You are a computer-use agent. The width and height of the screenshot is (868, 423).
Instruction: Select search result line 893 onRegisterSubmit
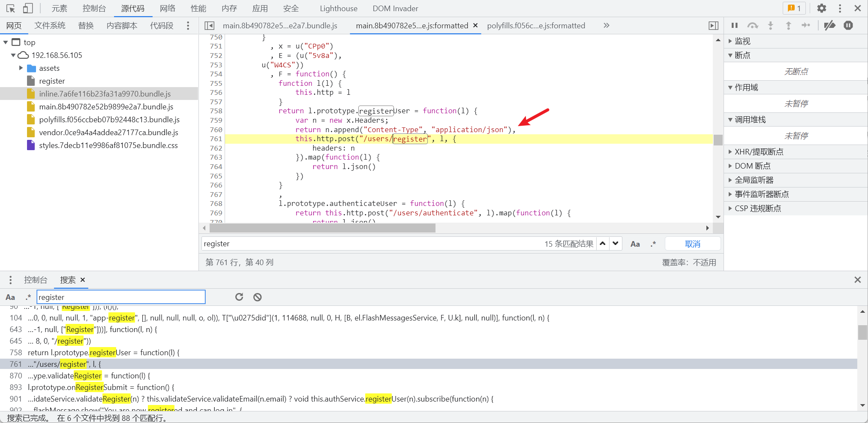(x=429, y=387)
